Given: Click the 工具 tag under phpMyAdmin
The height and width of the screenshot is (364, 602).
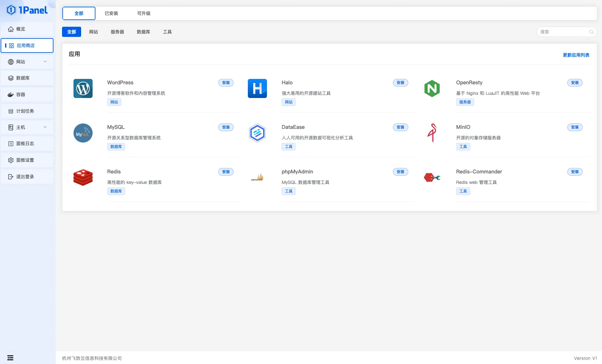Looking at the screenshot, I should coord(289,191).
